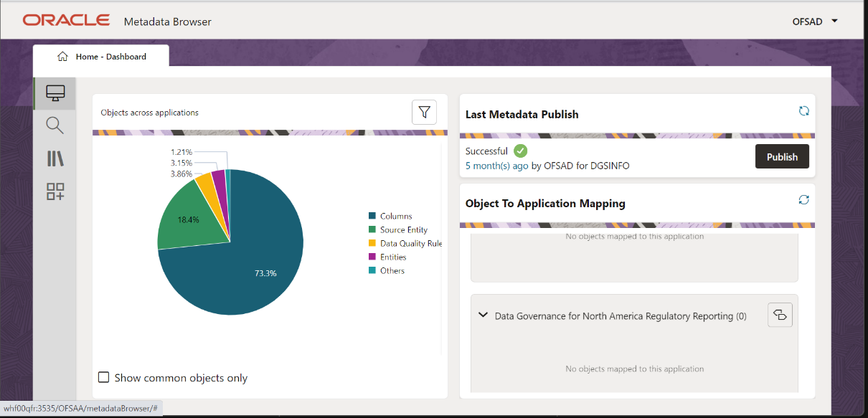Screen dimensions: 868x418
Task: Select the Home - Dashboard tab
Action: tap(101, 57)
